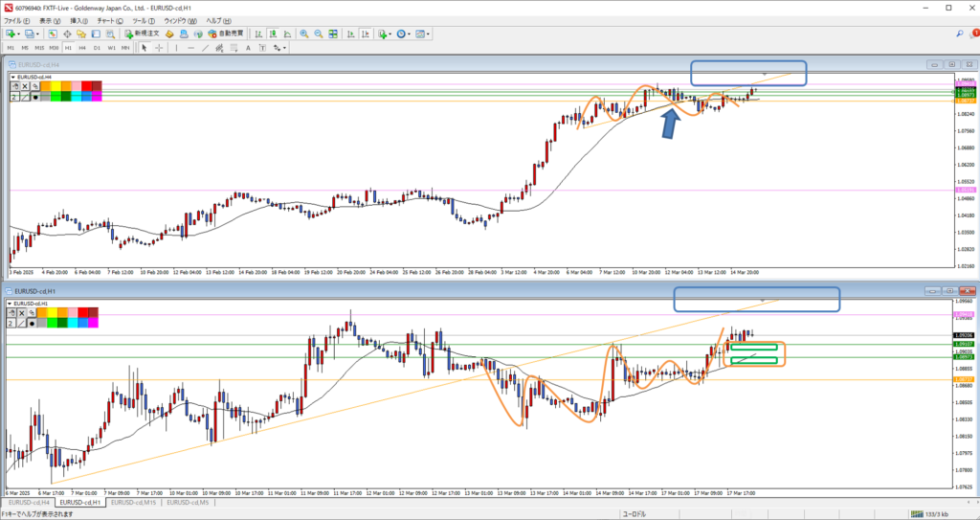This screenshot has width=980, height=520.
Task: Switch to line chart display
Action: [x=287, y=34]
